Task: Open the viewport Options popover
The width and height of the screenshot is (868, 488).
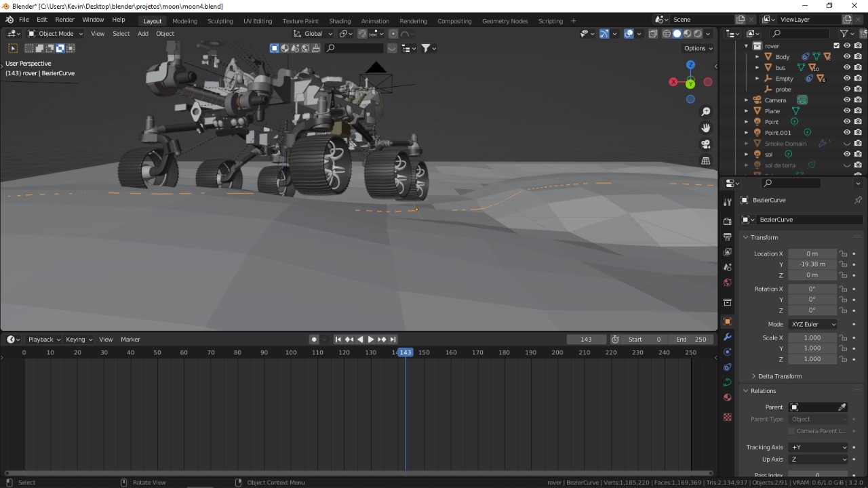Action: point(698,48)
